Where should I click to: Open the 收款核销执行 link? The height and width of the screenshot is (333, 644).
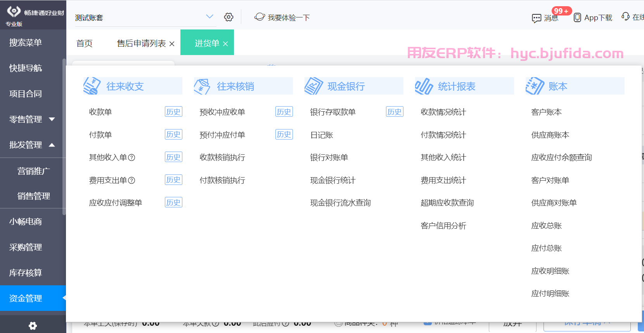222,157
